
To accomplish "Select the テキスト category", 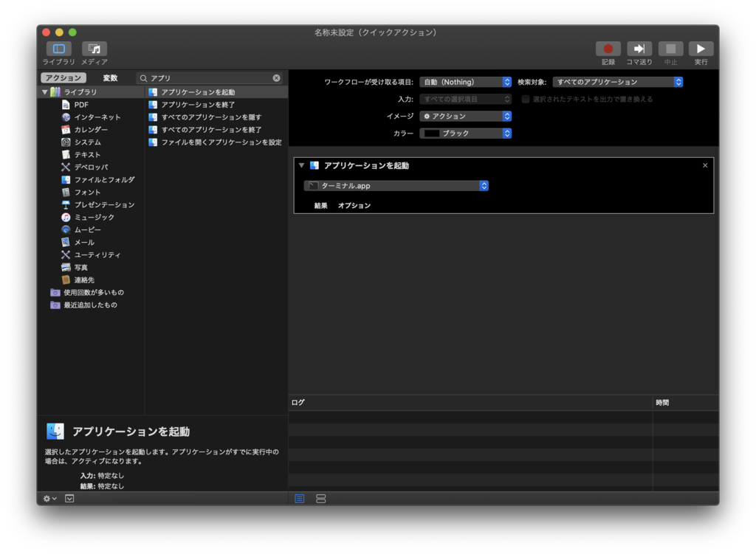I will (81, 155).
